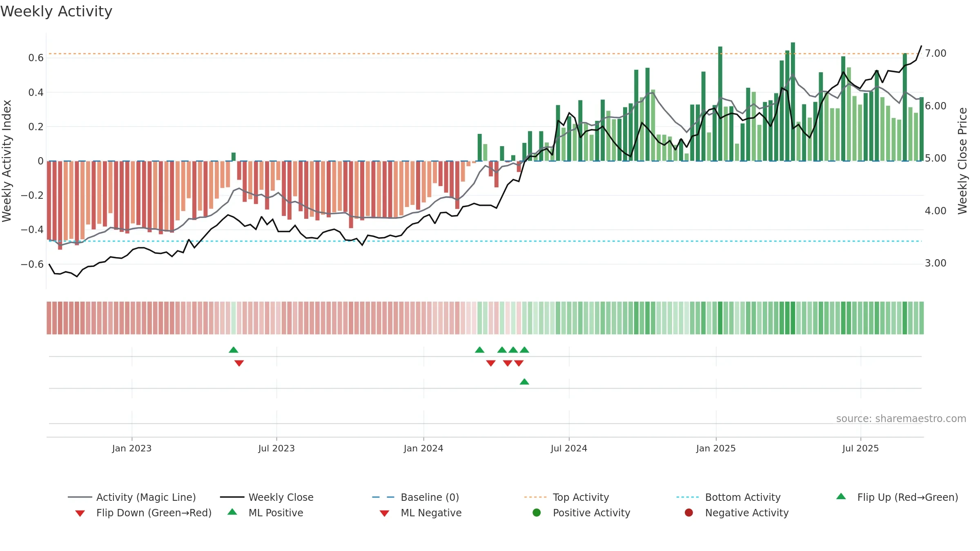The image size is (980, 551).
Task: Click the Weekly Activity Index axis label
Action: [7, 161]
